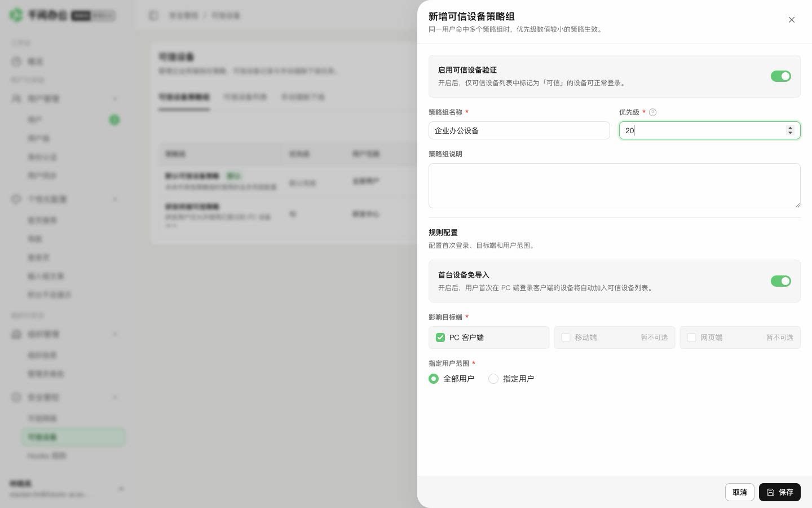Click the sidebar toggle icon in header
The width and height of the screenshot is (812, 508).
tap(153, 15)
